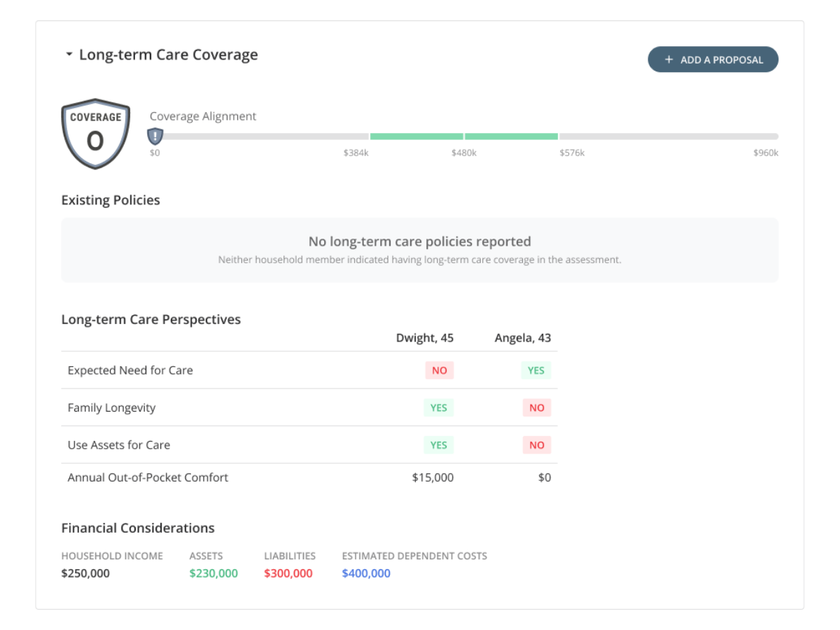Viewport: 840px width, 630px height.
Task: Collapse the Long-term Care Coverage section
Action: click(69, 55)
